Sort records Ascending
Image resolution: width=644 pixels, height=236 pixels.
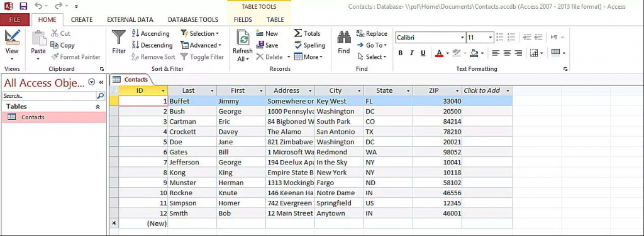[150, 34]
